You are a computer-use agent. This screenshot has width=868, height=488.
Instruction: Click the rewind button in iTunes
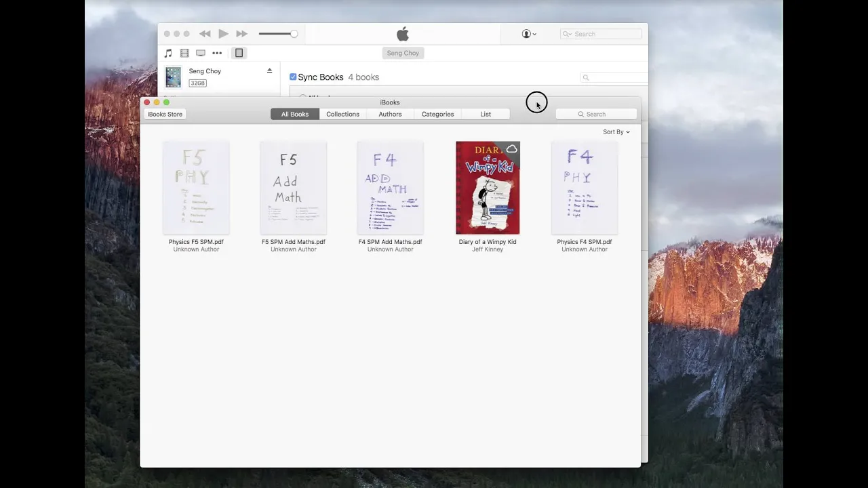click(205, 34)
